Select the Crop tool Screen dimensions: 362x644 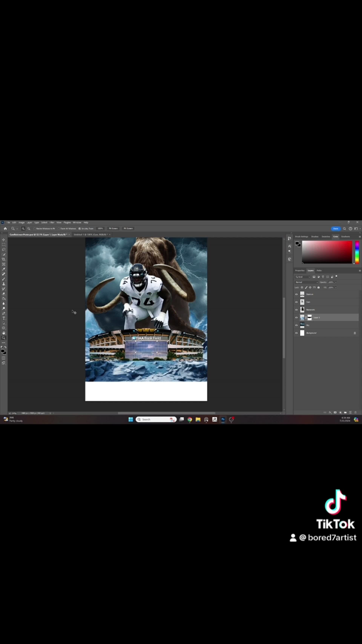tap(4, 258)
